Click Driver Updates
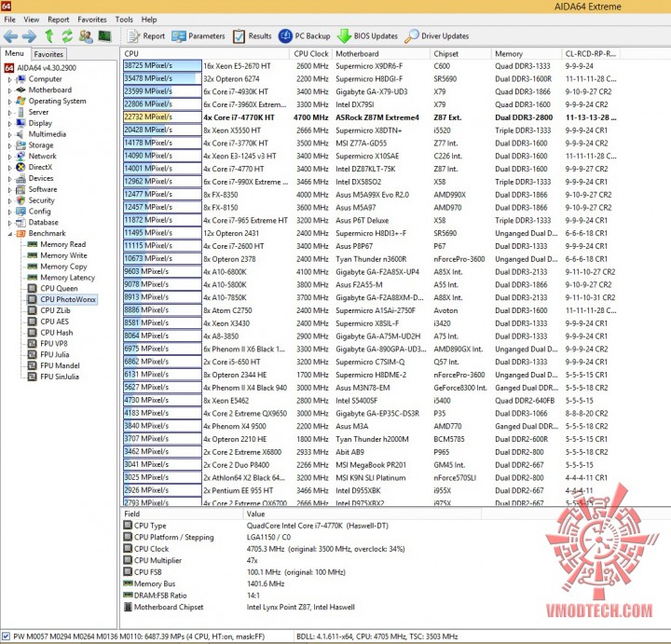Image resolution: width=671 pixels, height=644 pixels. [x=437, y=36]
